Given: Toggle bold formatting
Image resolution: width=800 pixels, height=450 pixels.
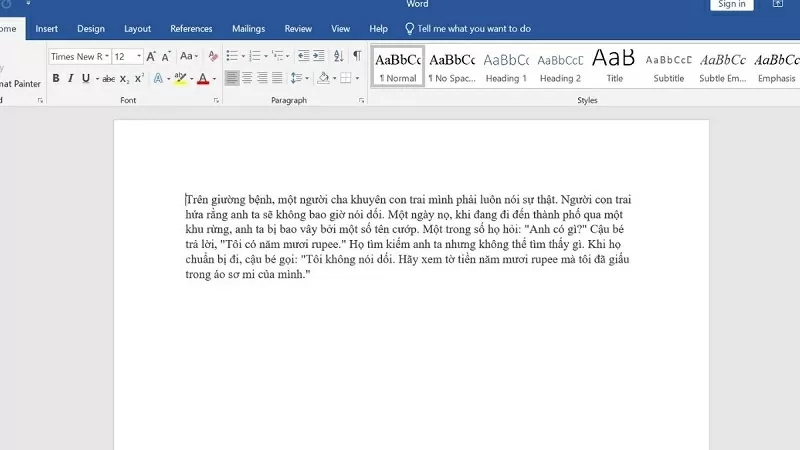Looking at the screenshot, I should (56, 78).
